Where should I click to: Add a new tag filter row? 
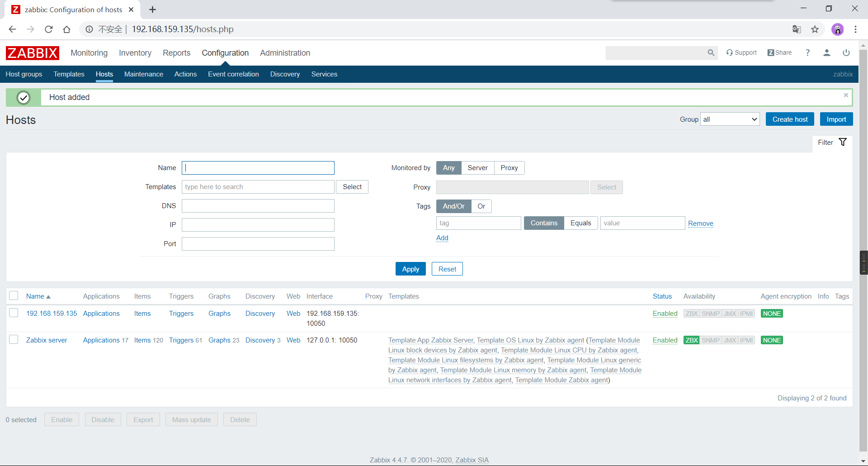[x=442, y=238]
